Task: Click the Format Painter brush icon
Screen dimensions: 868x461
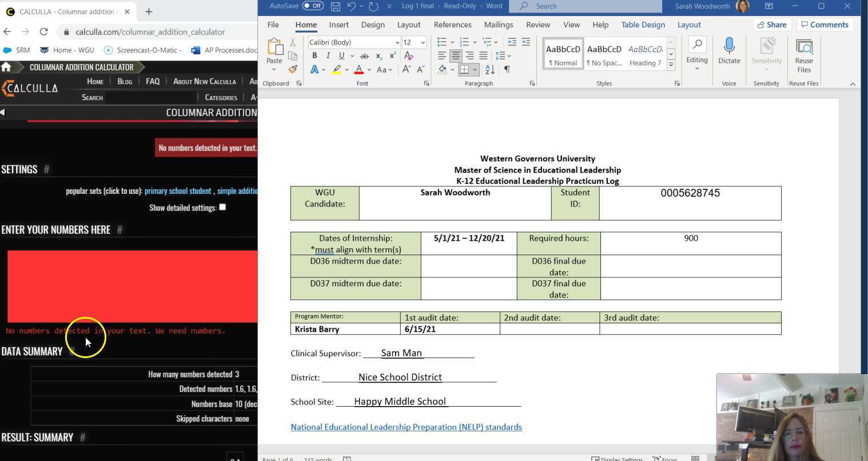Action: click(x=293, y=69)
